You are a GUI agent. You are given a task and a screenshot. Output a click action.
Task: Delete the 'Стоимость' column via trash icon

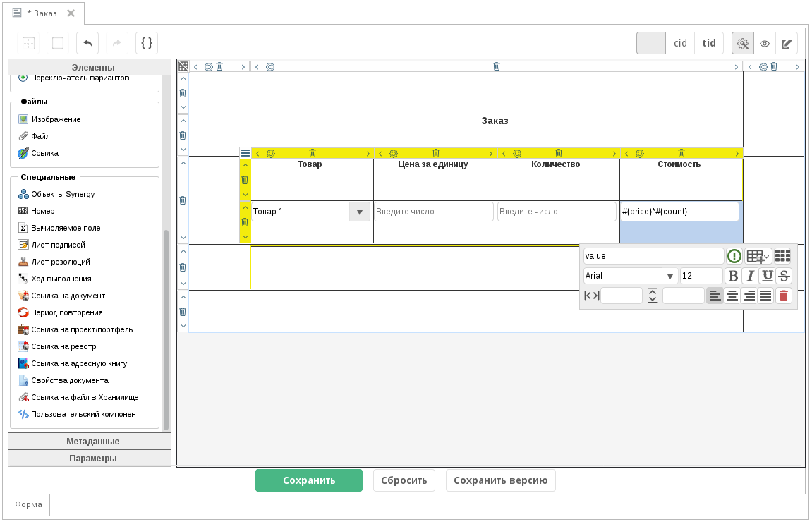click(x=681, y=153)
